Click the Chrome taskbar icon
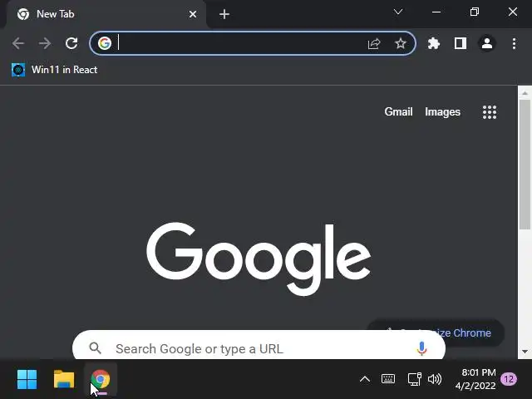The height and width of the screenshot is (399, 532). 101,379
